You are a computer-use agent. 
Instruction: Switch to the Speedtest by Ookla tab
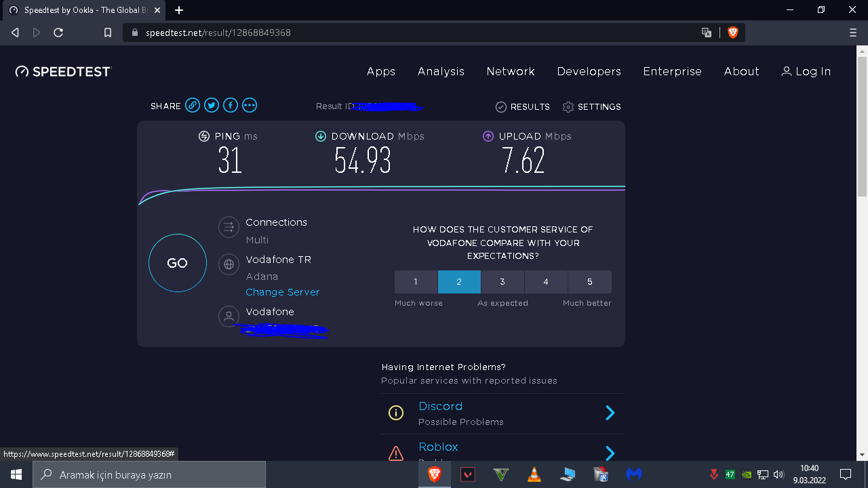pyautogui.click(x=84, y=10)
